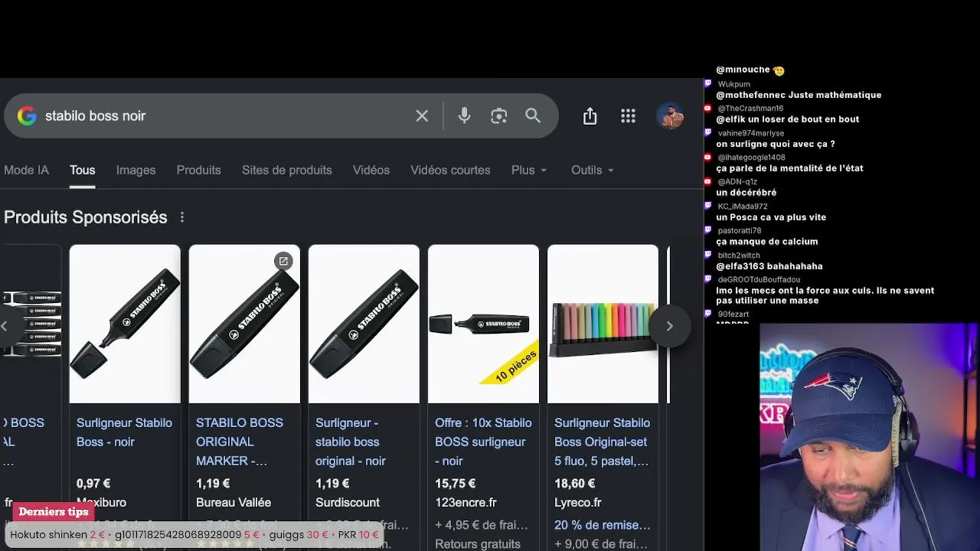Open the 10 pièces highlighter offer image
This screenshot has width=980, height=551.
tap(483, 324)
